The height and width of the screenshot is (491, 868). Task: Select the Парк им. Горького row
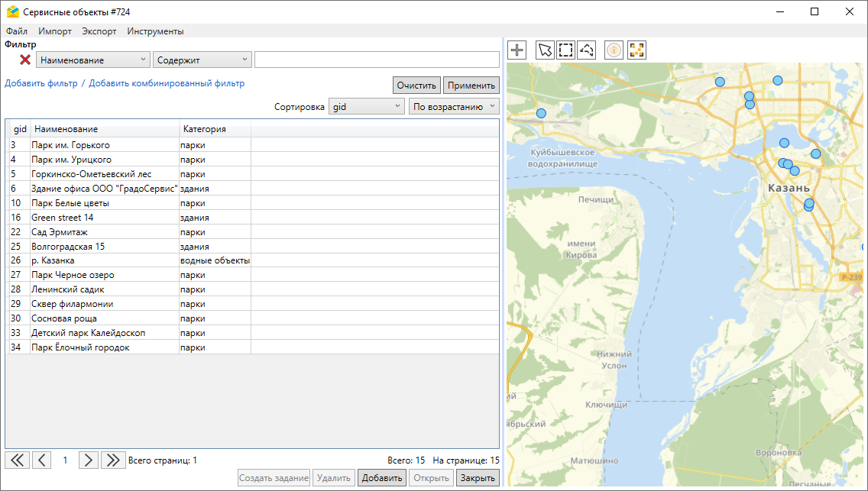point(70,145)
